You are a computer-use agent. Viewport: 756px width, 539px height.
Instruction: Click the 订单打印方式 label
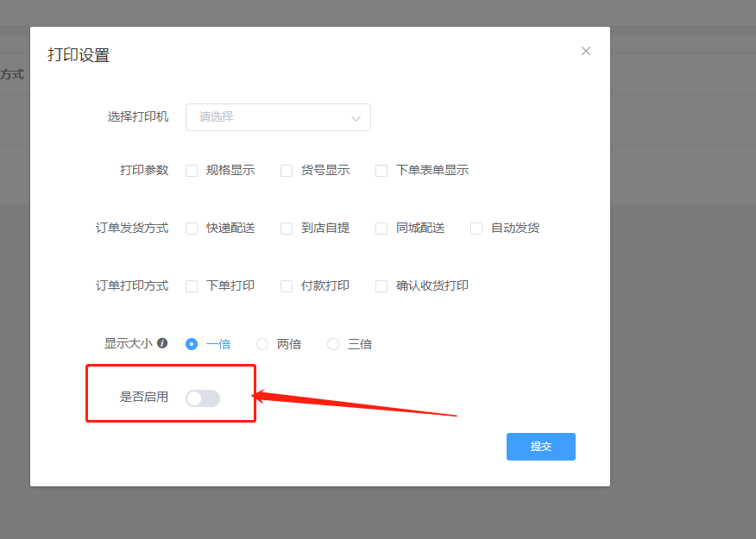[132, 285]
